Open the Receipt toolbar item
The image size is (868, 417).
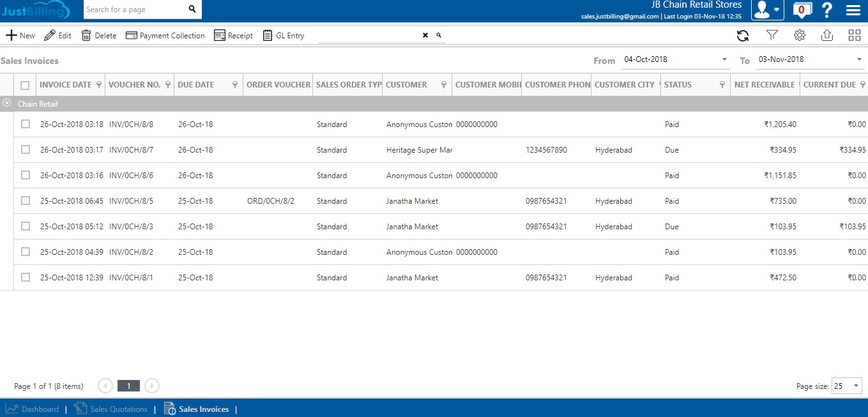pyautogui.click(x=233, y=36)
